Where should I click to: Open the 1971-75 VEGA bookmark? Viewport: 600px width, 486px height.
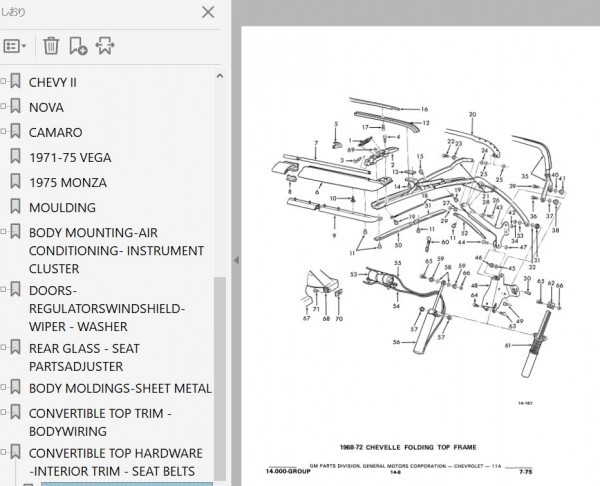click(70, 158)
